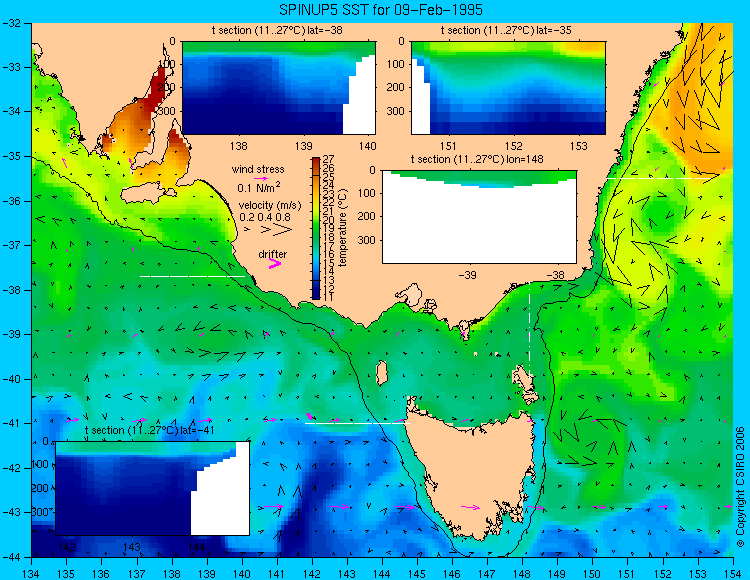This screenshot has width=750, height=580.
Task: Click the temperature color bar legend
Action: tap(316, 228)
